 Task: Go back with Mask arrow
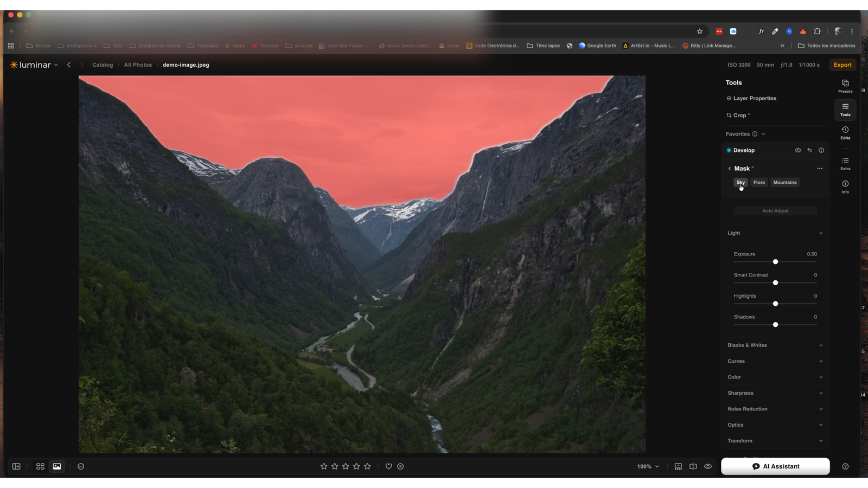(x=730, y=169)
